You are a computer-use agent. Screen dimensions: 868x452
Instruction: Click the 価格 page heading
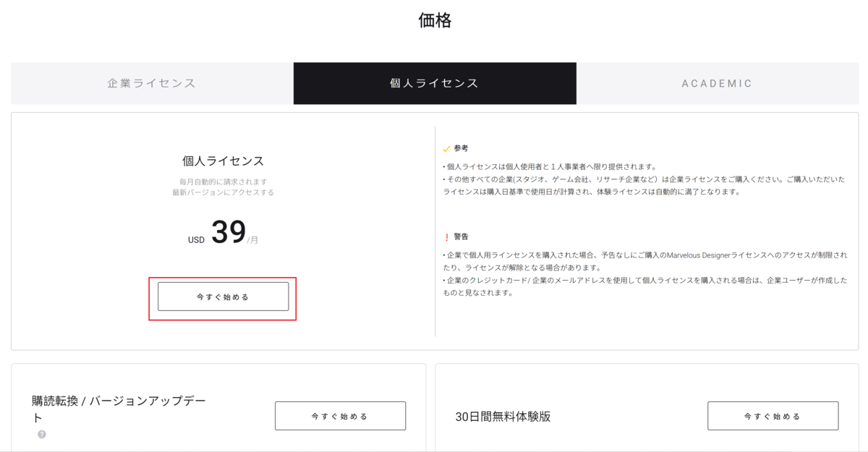click(x=435, y=20)
